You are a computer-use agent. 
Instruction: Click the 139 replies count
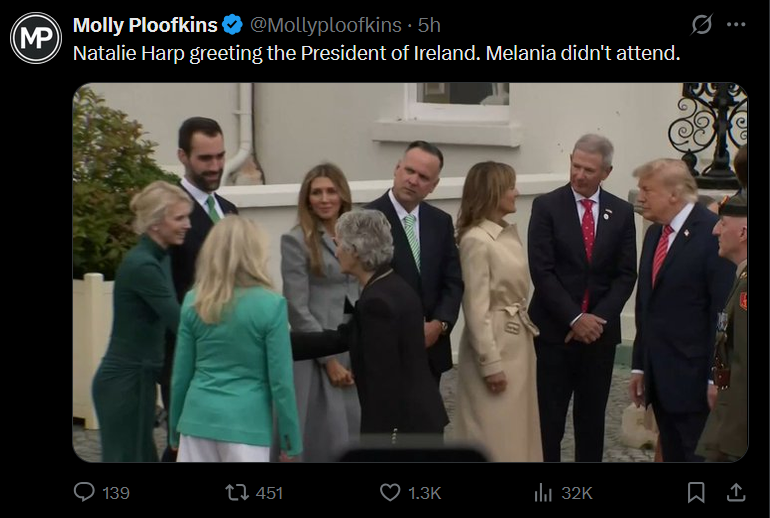click(x=116, y=492)
